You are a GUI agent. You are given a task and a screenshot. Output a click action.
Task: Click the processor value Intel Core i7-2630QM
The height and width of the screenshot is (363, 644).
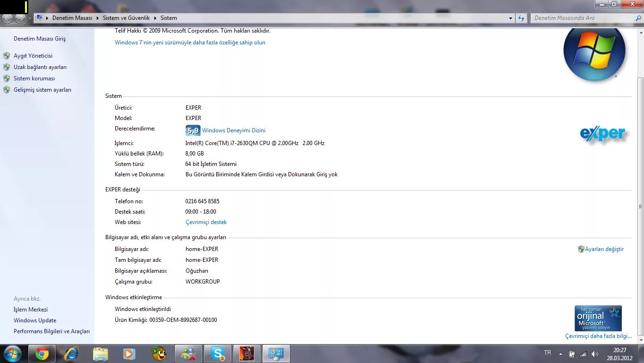[x=255, y=143]
